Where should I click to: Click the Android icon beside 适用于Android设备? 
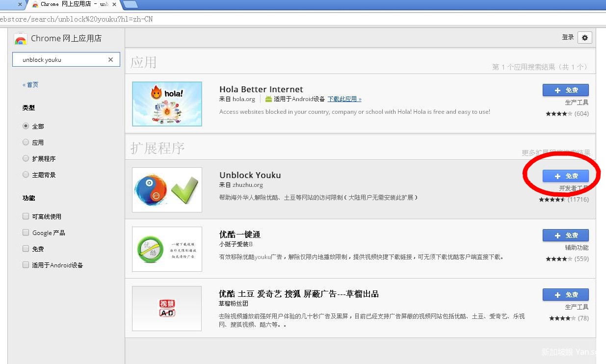click(x=268, y=99)
